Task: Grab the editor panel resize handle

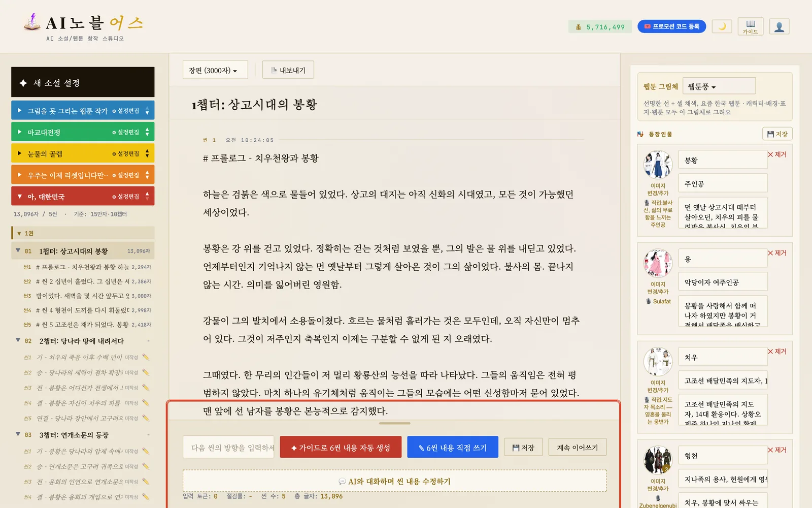Action: point(394,423)
